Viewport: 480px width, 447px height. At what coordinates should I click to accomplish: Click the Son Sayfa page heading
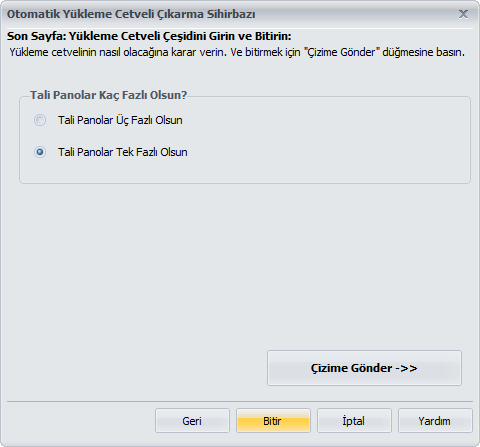149,36
